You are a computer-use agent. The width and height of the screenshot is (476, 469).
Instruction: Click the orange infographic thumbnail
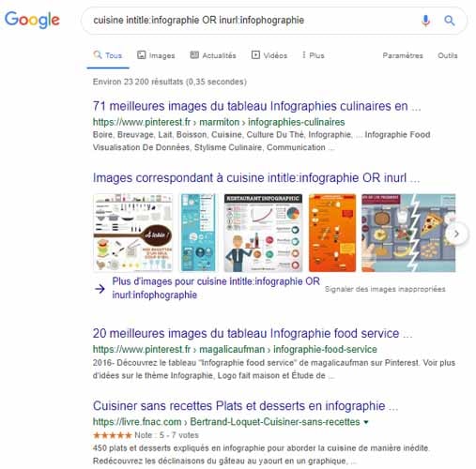click(x=332, y=233)
